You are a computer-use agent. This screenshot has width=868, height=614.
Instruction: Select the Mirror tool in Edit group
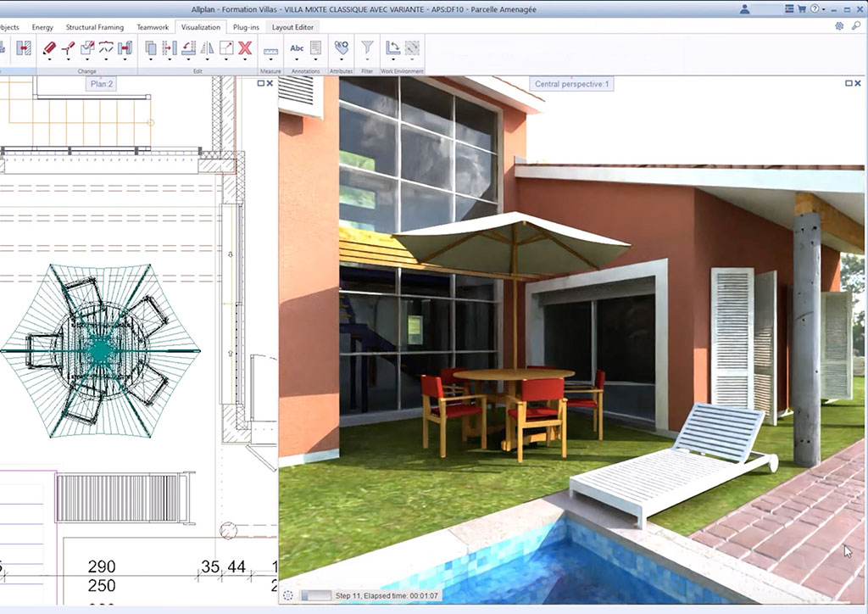[x=208, y=48]
